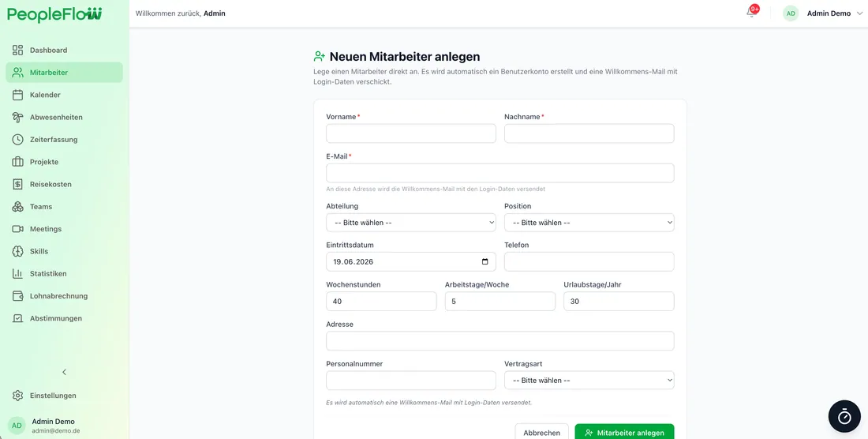
Task: Click admin@demo.de in sidebar footer
Action: pos(56,430)
